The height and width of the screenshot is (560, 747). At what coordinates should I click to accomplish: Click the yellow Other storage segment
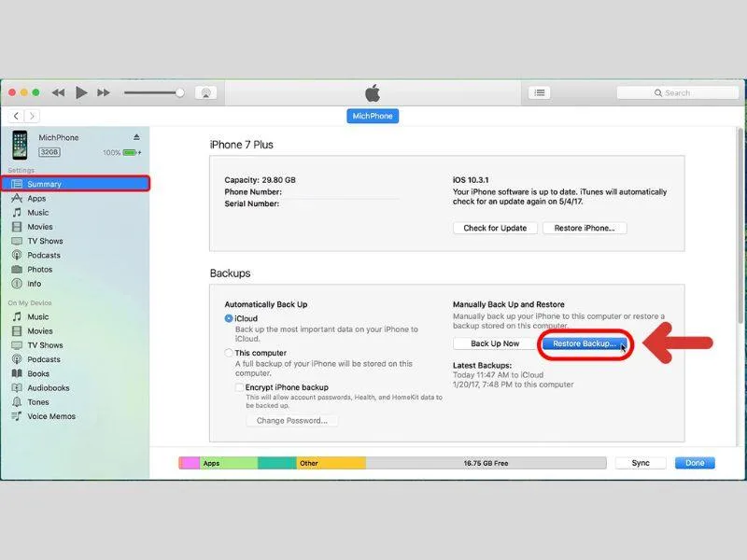click(331, 463)
